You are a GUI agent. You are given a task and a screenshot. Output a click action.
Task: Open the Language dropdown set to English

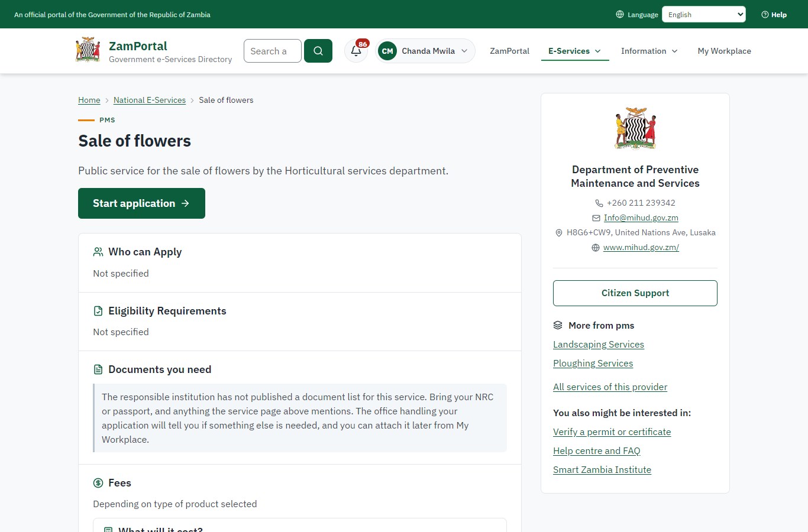tap(704, 14)
